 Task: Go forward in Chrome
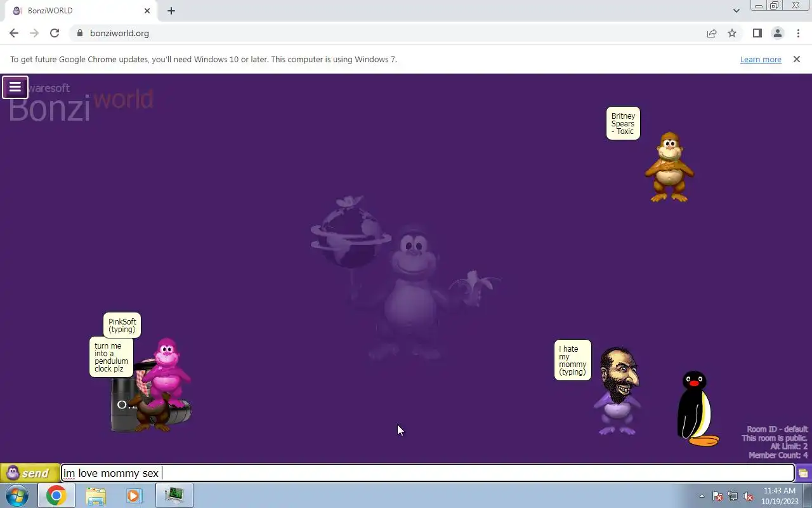point(34,33)
